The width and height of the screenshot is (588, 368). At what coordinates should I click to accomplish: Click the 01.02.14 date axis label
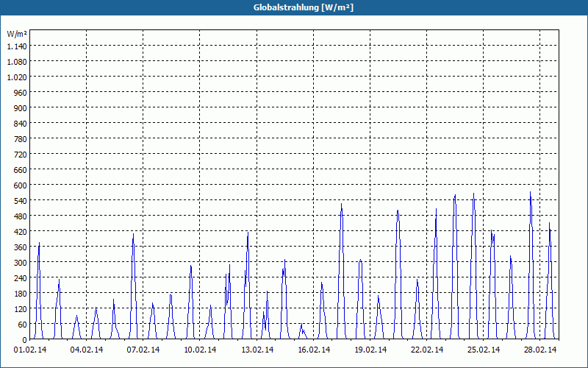(30, 350)
